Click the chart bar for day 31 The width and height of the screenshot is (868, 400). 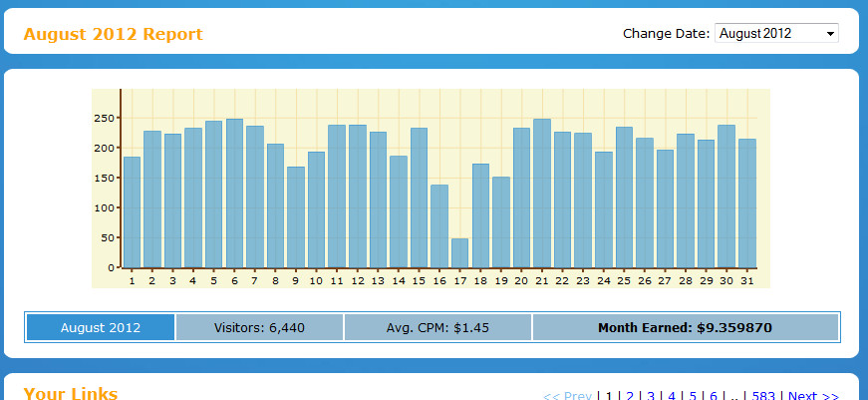coord(747,203)
